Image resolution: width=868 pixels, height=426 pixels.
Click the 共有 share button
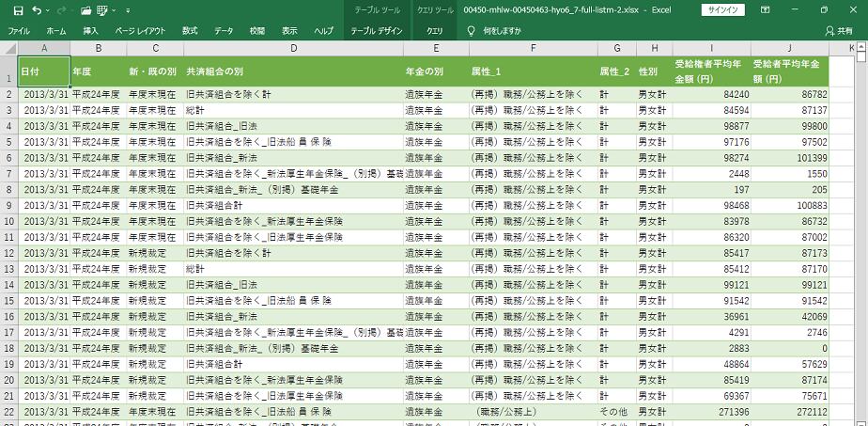pyautogui.click(x=839, y=31)
